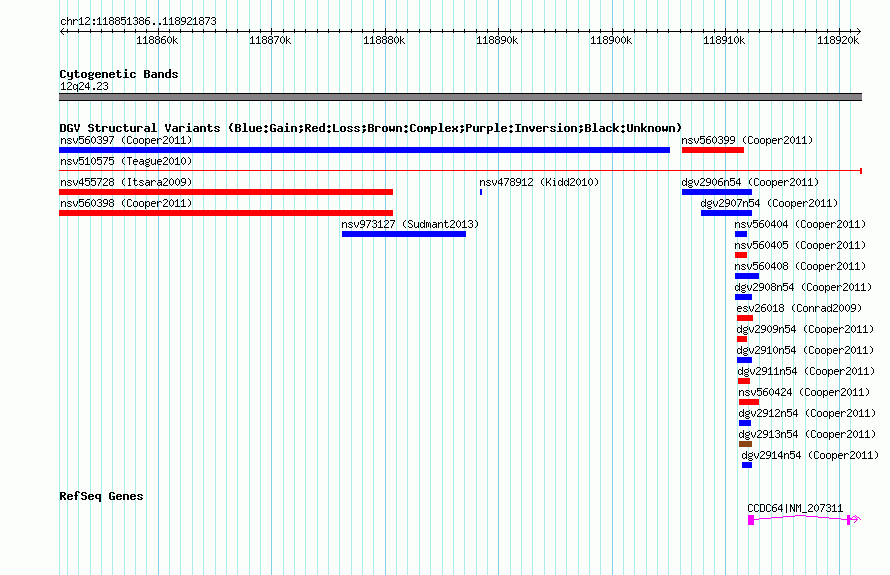Click the 118880k ruler tick label

tap(384, 40)
